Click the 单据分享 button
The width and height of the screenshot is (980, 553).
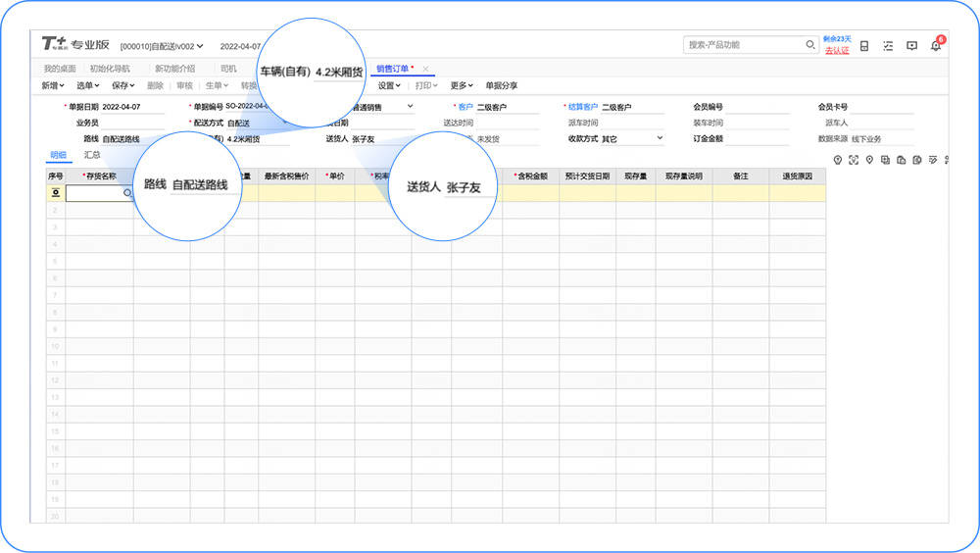coord(501,85)
